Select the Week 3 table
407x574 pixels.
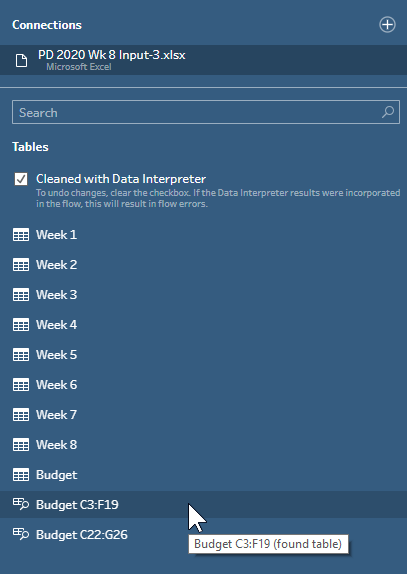click(x=204, y=295)
